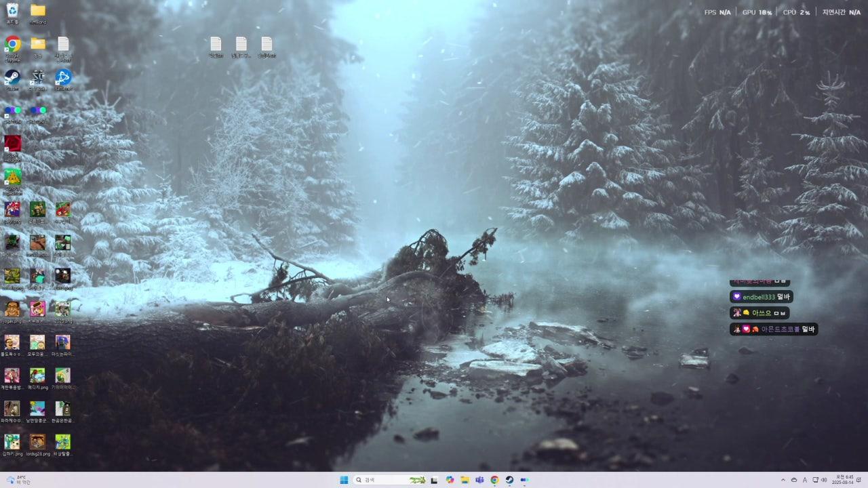Click the endbell333 chat message
The image size is (868, 488).
[x=761, y=297]
